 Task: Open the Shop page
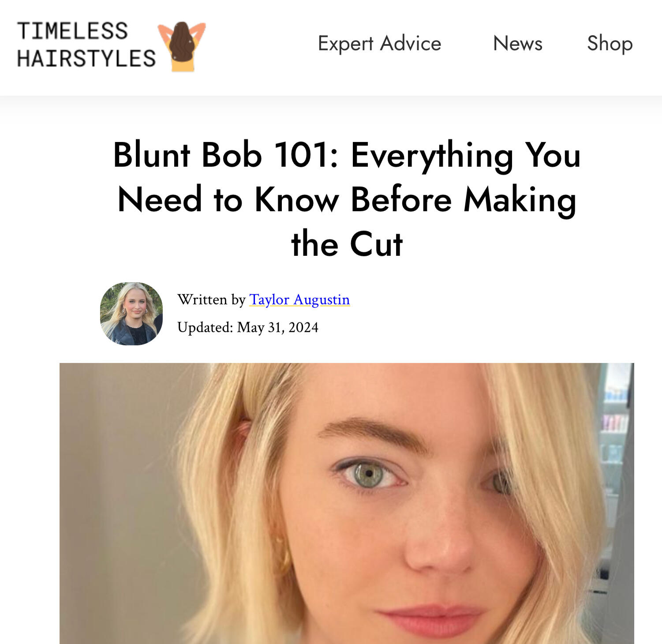pyautogui.click(x=610, y=44)
